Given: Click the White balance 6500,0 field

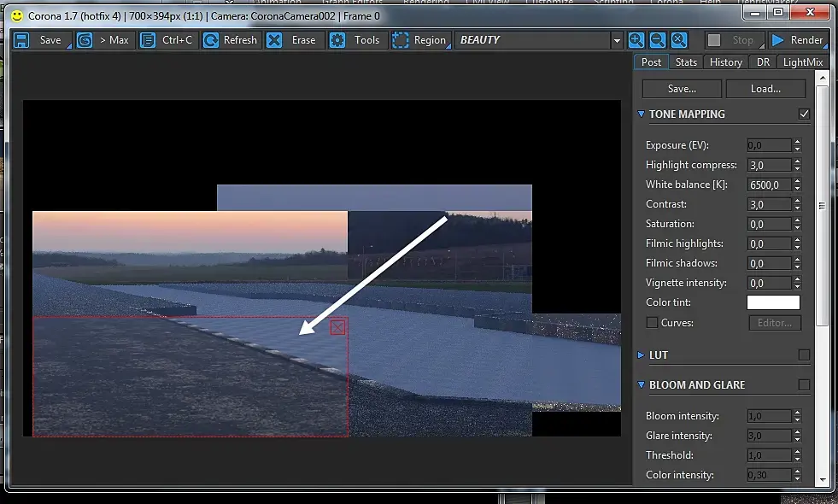Looking at the screenshot, I should tap(769, 185).
